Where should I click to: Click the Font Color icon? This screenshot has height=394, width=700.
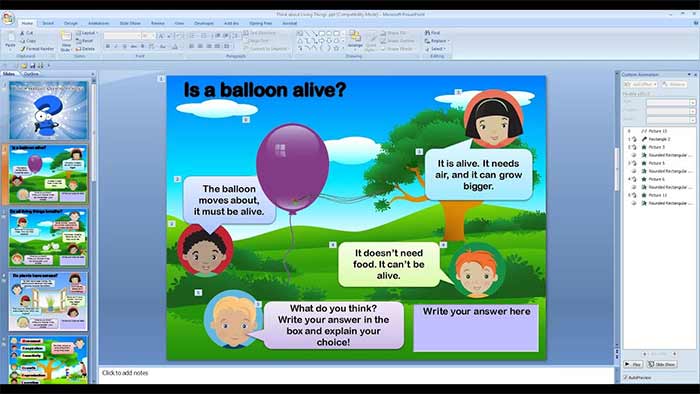coord(175,46)
